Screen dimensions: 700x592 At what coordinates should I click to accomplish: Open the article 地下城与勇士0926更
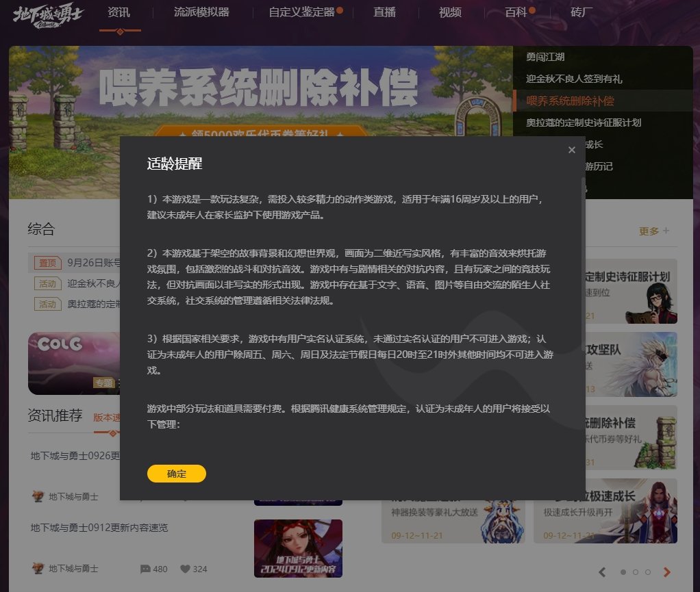75,456
